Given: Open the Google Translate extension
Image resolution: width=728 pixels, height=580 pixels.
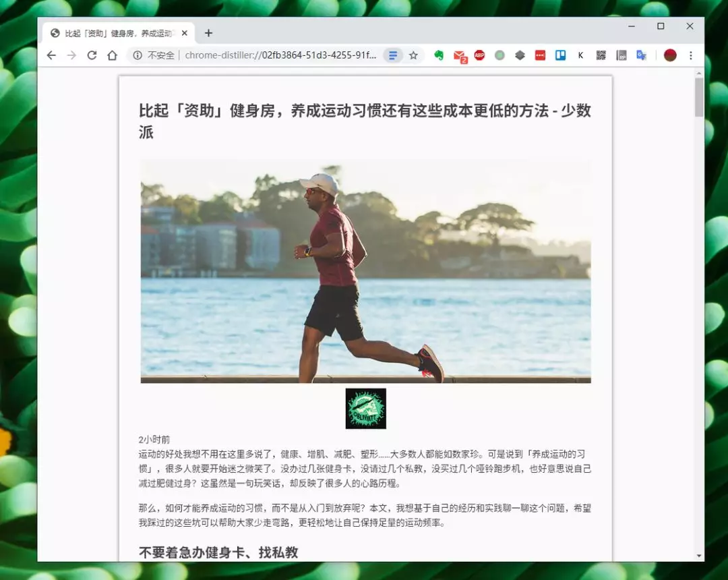Looking at the screenshot, I should click(x=641, y=55).
